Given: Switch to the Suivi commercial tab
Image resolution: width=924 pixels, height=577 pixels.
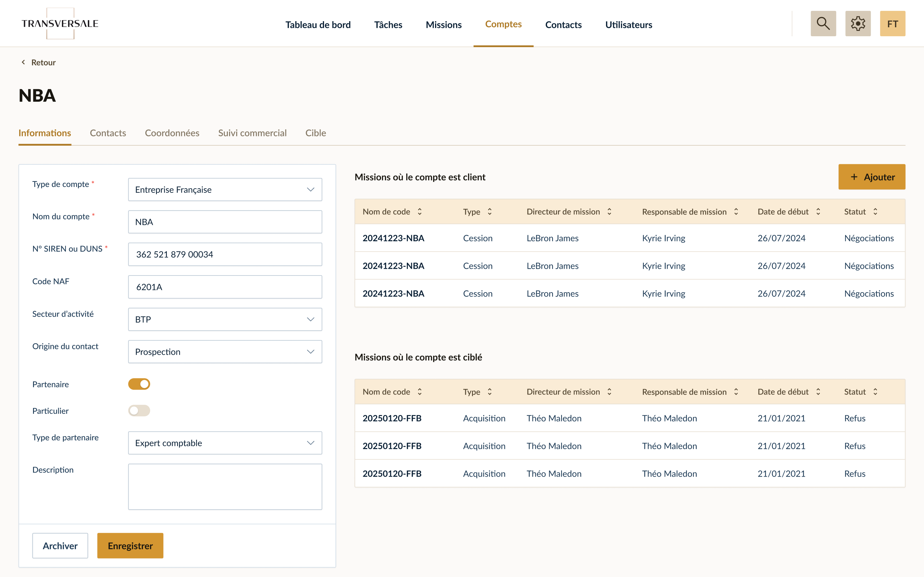Looking at the screenshot, I should point(252,133).
